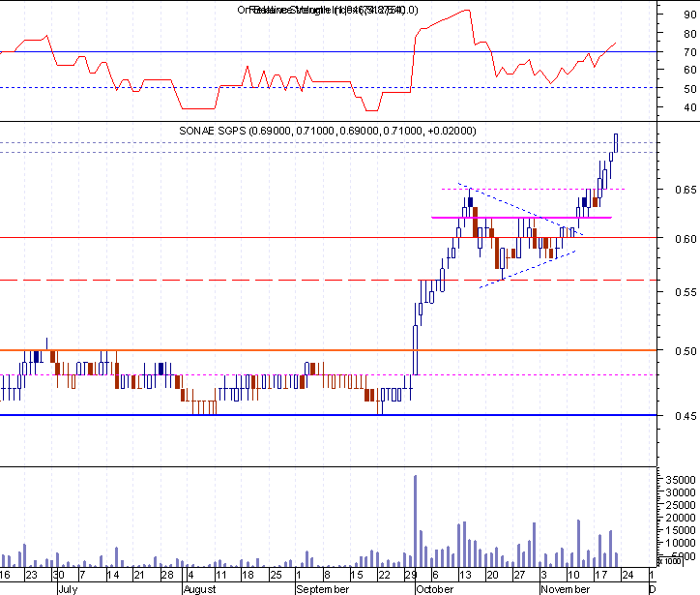Click date label 30 on time axis
The height and width of the screenshot is (595, 700).
pyautogui.click(x=58, y=575)
